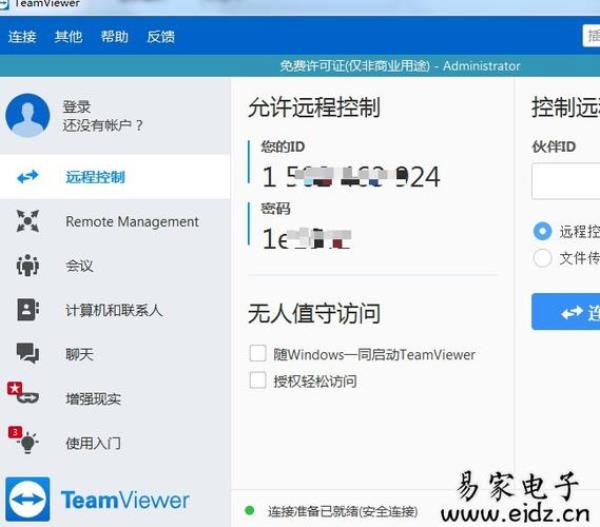The image size is (600, 527).
Task: Click the 伙伴ID label
Action: tap(554, 147)
